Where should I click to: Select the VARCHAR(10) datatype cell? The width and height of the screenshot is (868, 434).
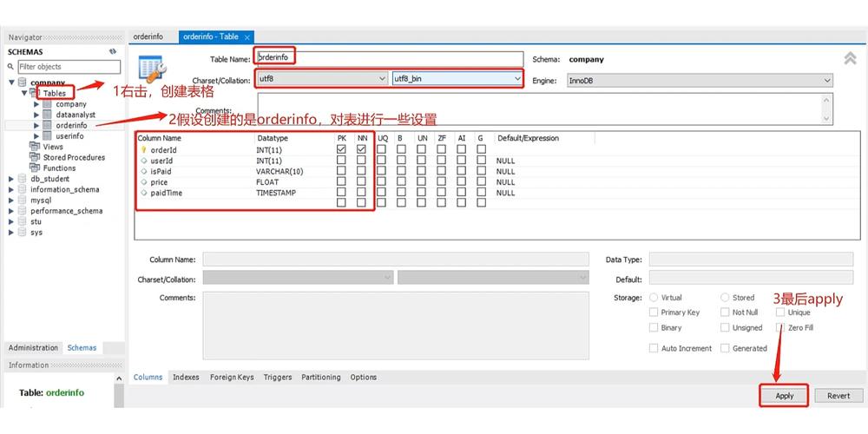(279, 171)
